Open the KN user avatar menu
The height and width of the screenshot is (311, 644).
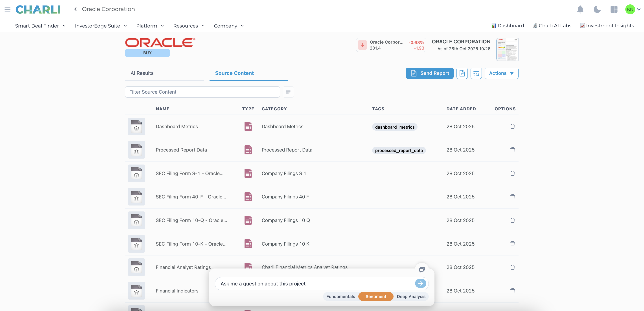click(x=633, y=9)
